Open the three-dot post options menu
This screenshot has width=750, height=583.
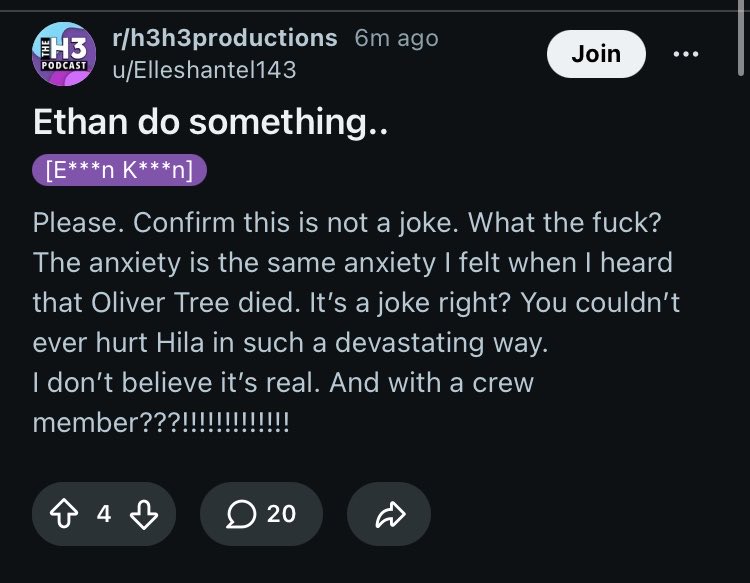tap(686, 54)
